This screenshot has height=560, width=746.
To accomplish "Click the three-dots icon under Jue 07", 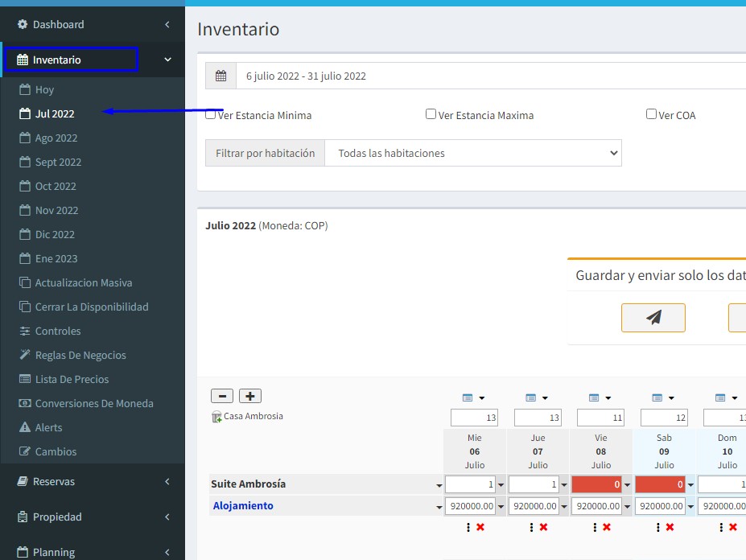I will pos(531,527).
